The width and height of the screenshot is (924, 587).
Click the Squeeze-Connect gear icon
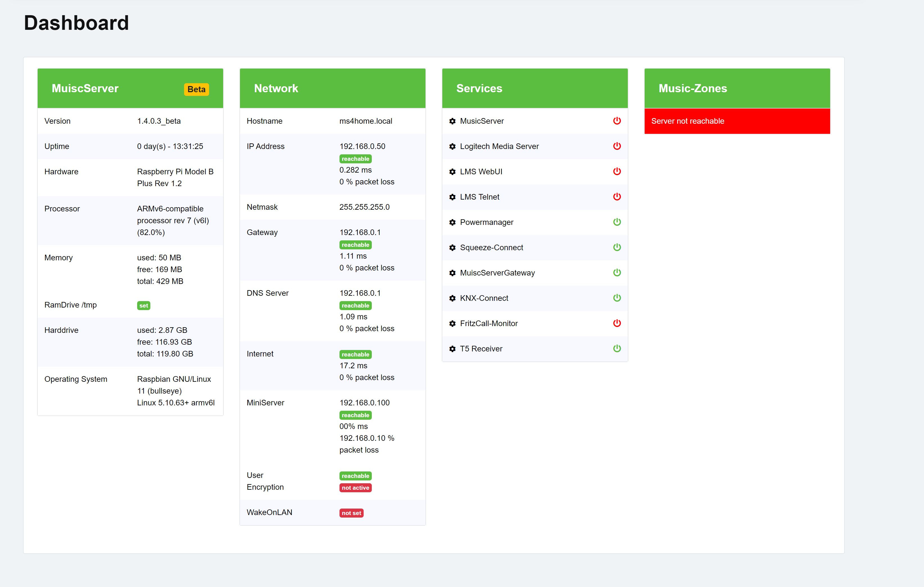coord(452,248)
